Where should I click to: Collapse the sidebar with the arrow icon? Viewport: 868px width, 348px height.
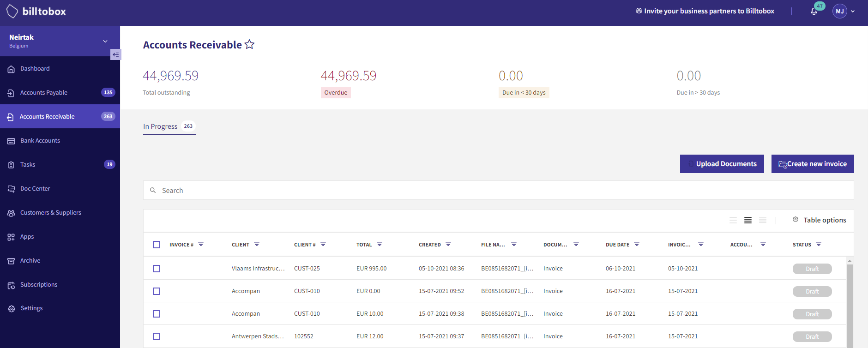click(116, 54)
